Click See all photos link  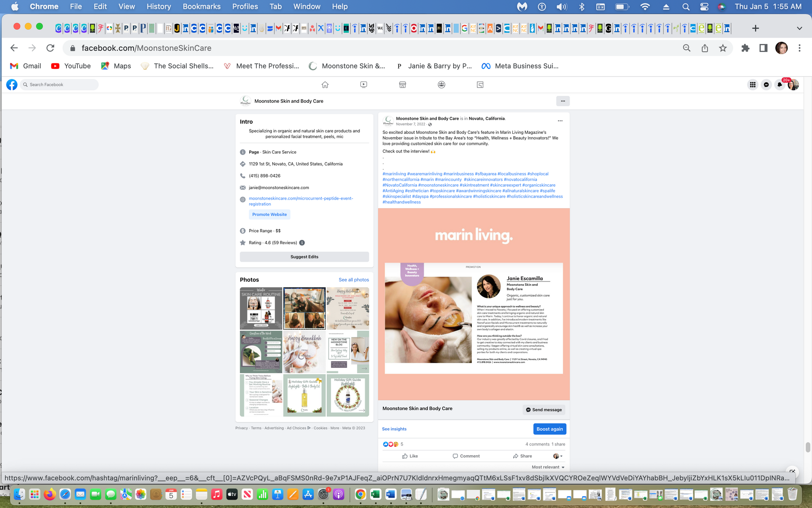[x=354, y=280]
